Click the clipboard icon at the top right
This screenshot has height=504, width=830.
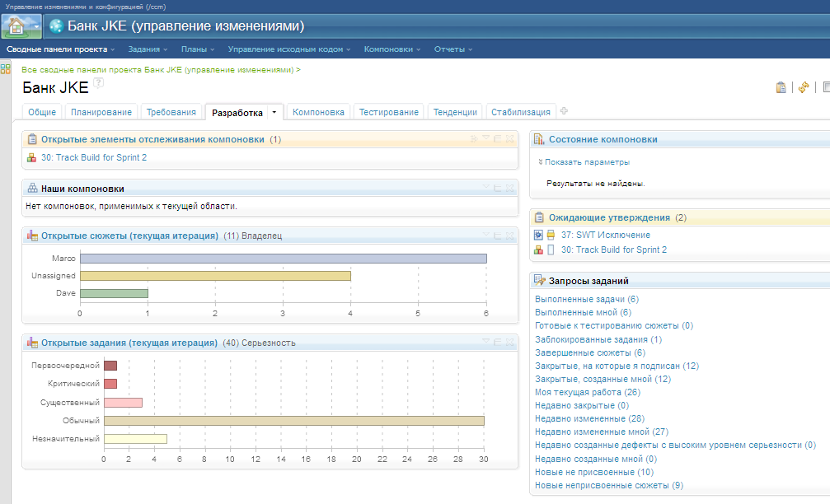click(x=781, y=87)
